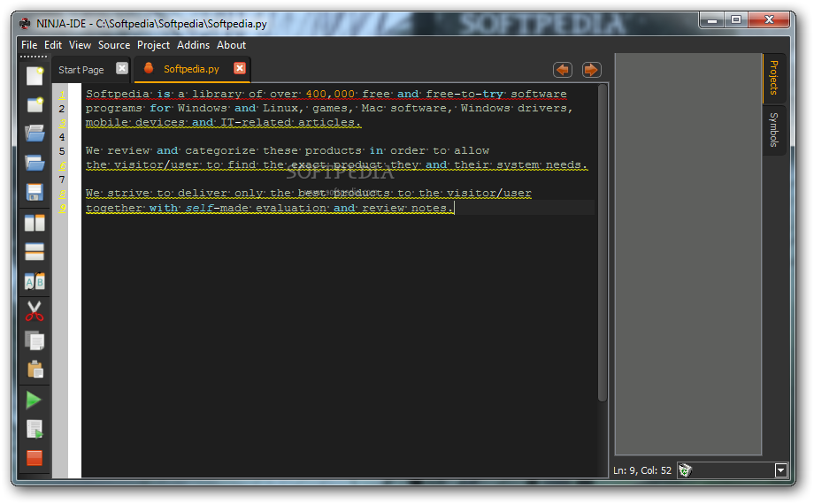814x504 pixels.
Task: Close the Start Page tab
Action: point(121,68)
